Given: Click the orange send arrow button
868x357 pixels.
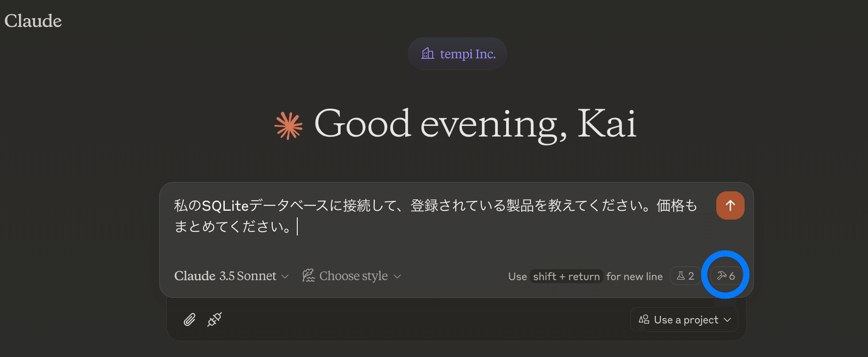Looking at the screenshot, I should 730,205.
